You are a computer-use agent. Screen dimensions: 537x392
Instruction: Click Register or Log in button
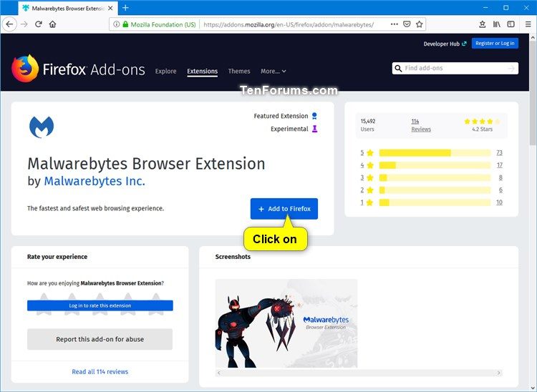[495, 44]
